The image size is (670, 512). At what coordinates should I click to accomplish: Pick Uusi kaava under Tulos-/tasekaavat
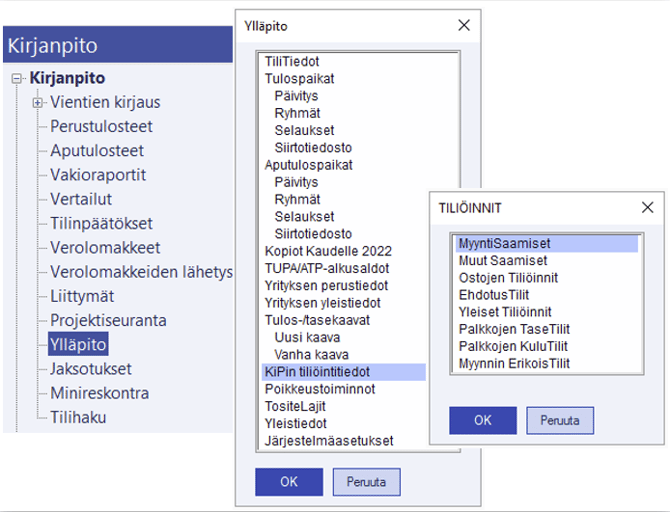click(304, 338)
